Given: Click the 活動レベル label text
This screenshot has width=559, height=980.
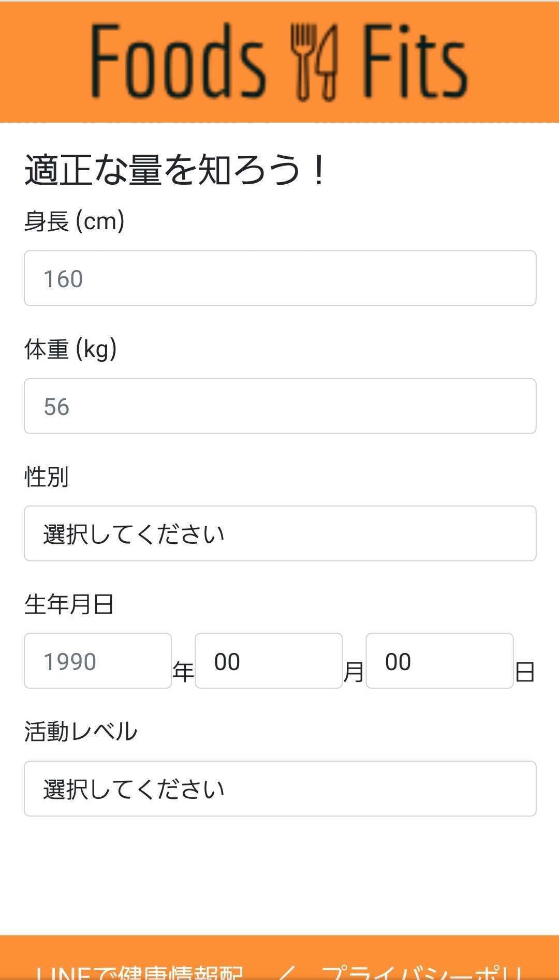Looking at the screenshot, I should (81, 732).
